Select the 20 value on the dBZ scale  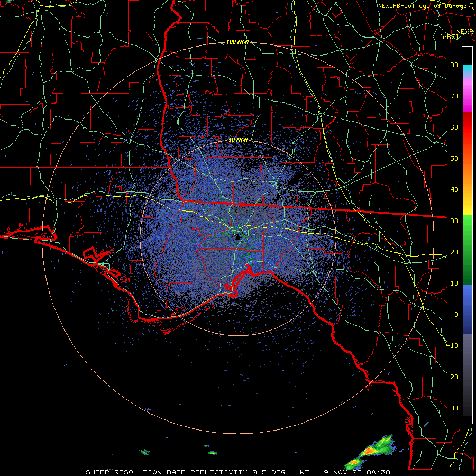tap(454, 252)
